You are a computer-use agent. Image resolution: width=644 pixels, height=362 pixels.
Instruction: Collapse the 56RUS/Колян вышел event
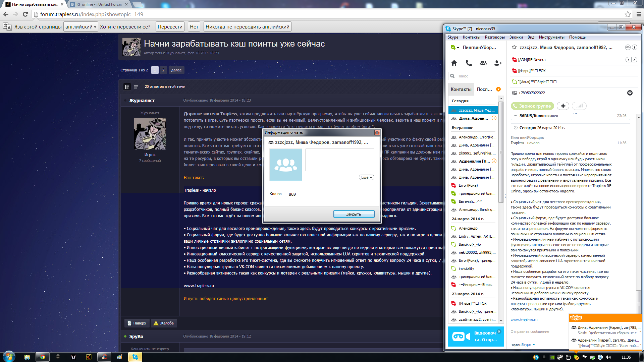(x=515, y=116)
